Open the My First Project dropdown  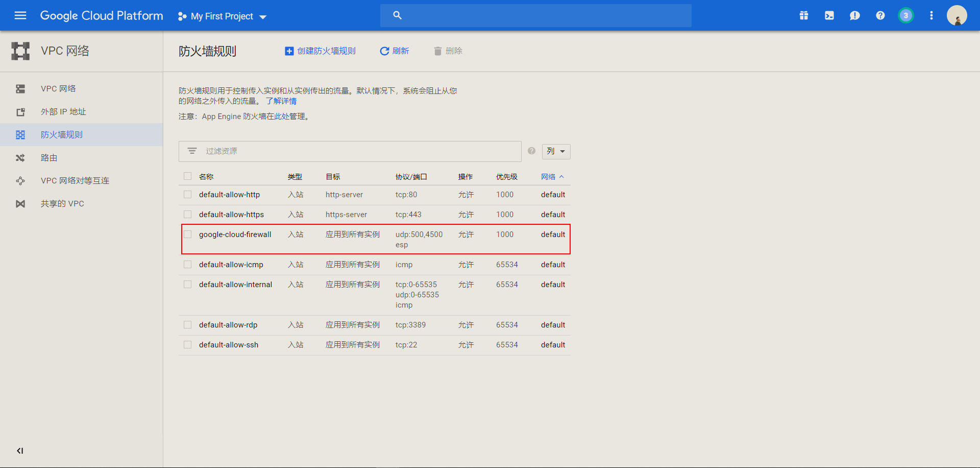222,16
